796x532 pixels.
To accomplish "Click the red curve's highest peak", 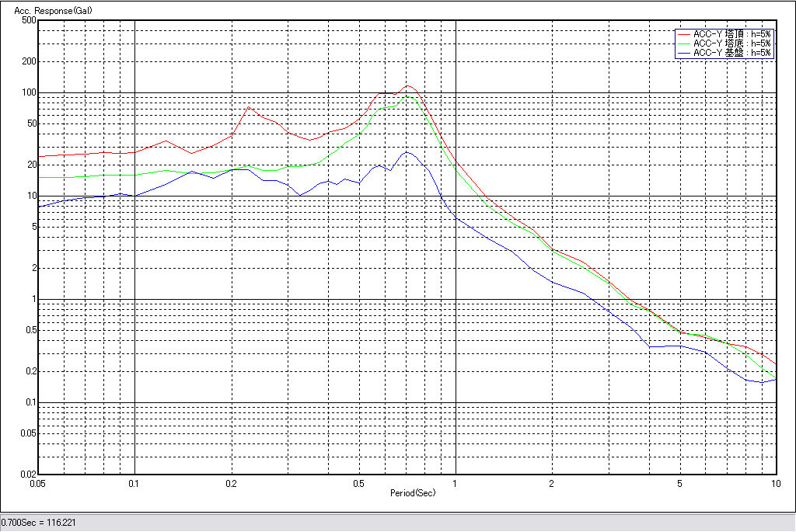I will 408,86.
